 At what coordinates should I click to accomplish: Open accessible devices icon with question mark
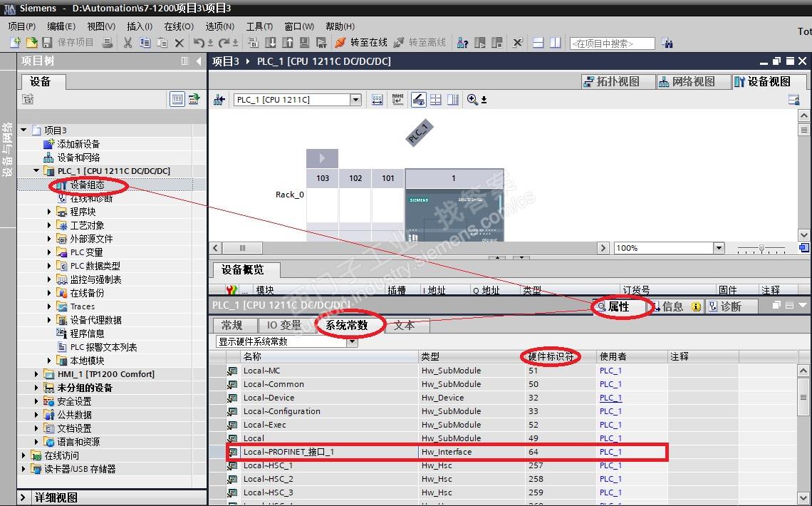(462, 43)
